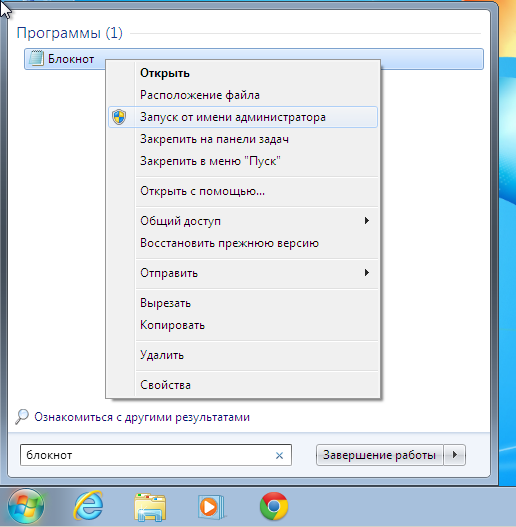Expand the Общий доступ submenu
516x527 pixels.
pos(243,221)
